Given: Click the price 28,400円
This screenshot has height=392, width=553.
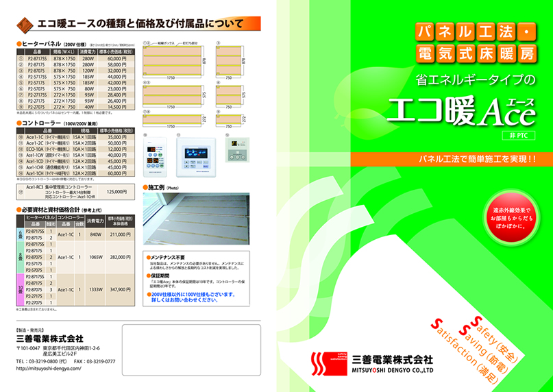Looking at the screenshot, I should pyautogui.click(x=116, y=95).
